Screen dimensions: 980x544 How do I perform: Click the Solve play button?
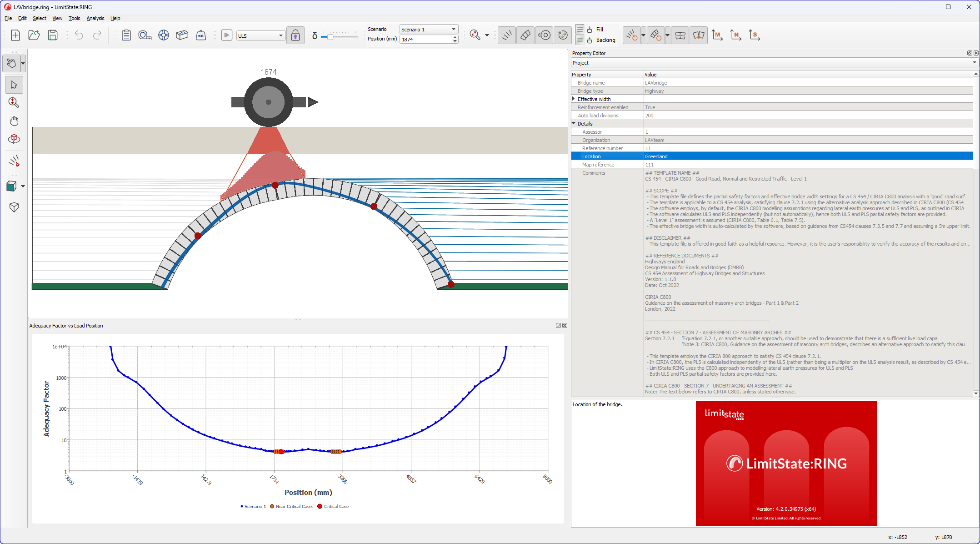[x=226, y=35]
